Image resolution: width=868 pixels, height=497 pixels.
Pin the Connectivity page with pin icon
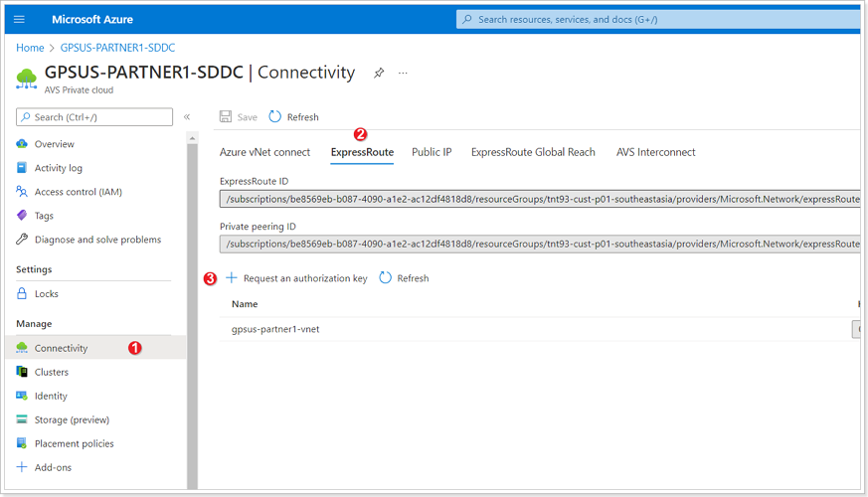click(379, 73)
